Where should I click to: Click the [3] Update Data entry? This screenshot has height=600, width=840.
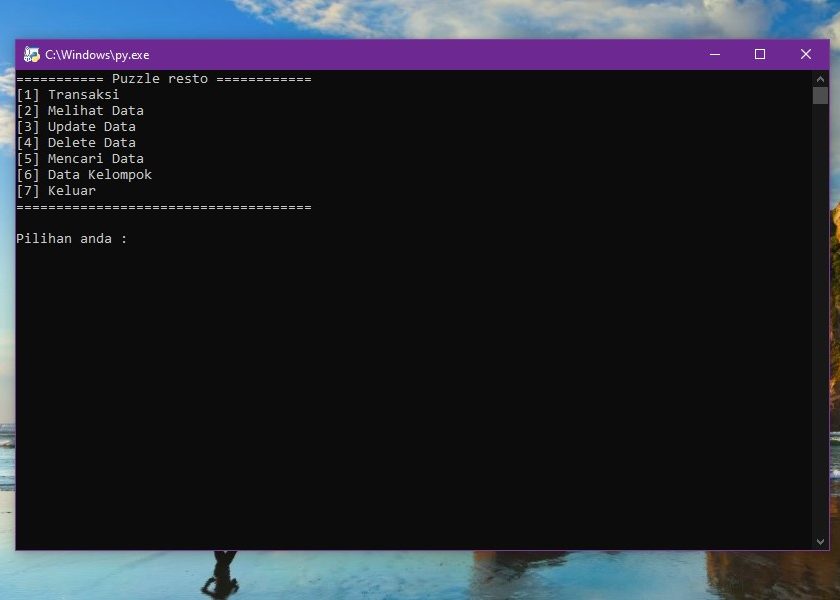pyautogui.click(x=76, y=126)
